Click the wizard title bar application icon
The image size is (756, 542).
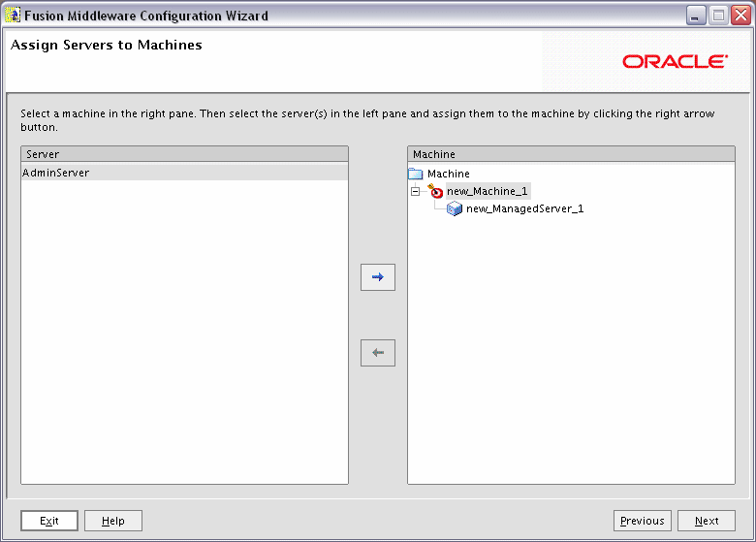[13, 16]
